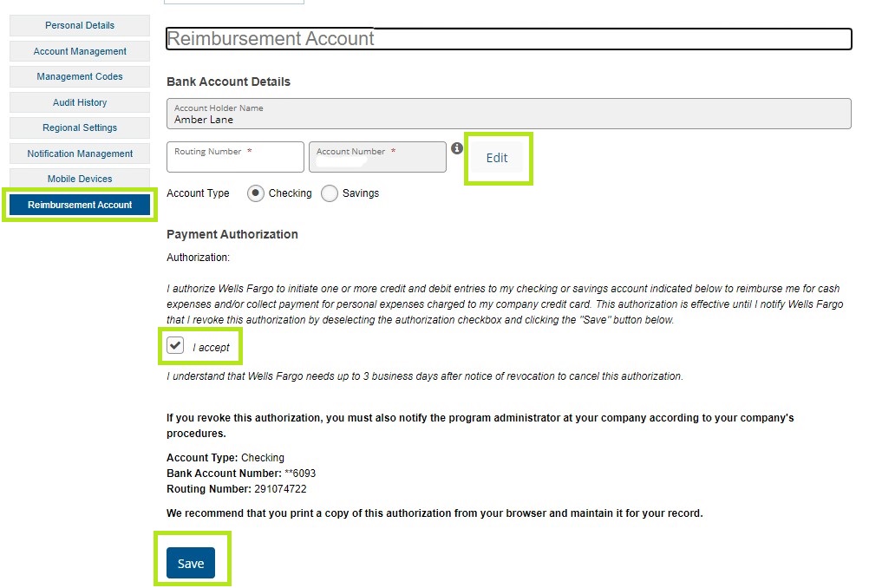Click the Bank Account Number **6093 text
The height and width of the screenshot is (588, 869).
tap(300, 474)
